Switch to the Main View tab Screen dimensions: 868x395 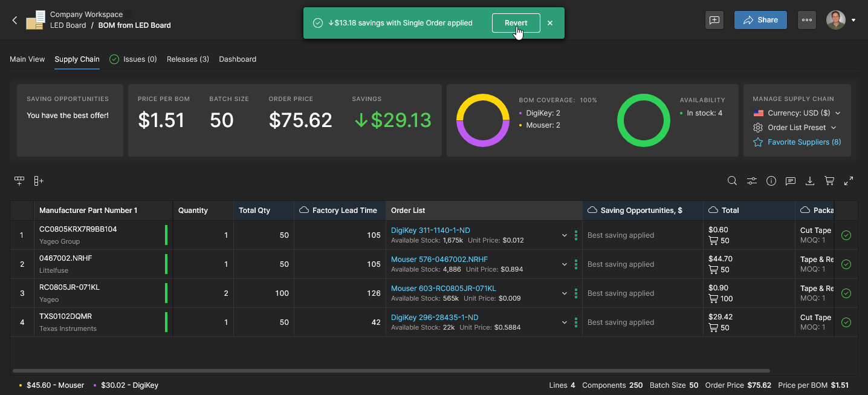pyautogui.click(x=27, y=59)
